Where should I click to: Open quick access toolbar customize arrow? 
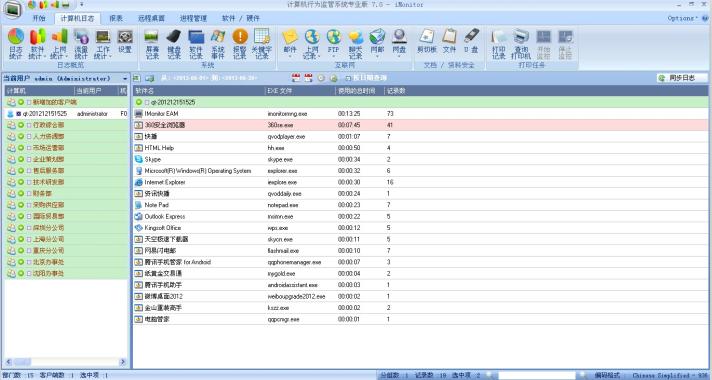[x=82, y=5]
